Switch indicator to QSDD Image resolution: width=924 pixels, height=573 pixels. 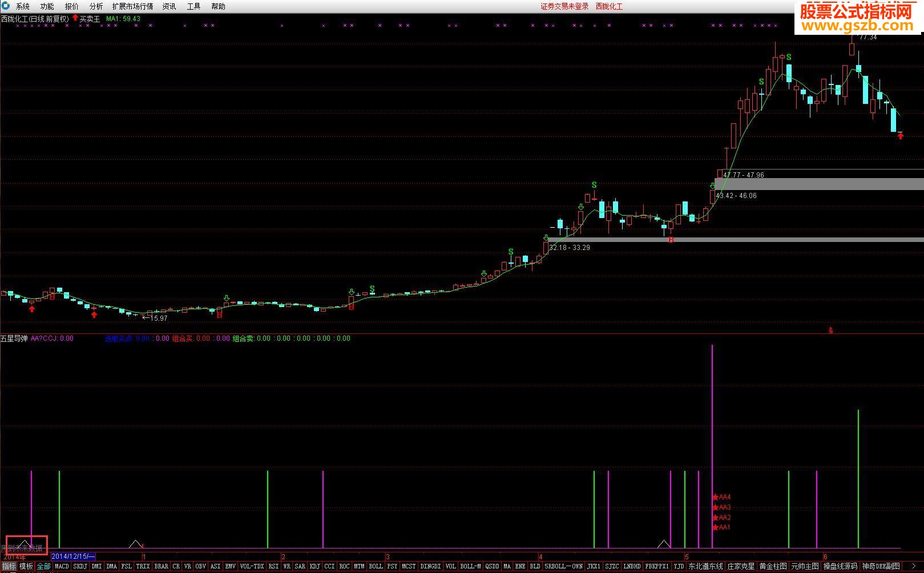(x=492, y=566)
